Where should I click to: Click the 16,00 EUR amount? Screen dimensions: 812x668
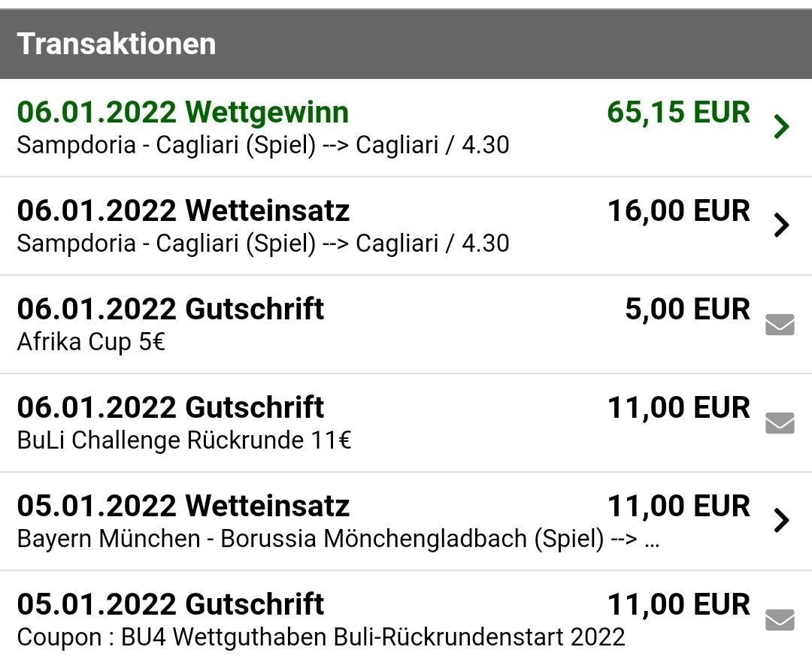pyautogui.click(x=678, y=210)
